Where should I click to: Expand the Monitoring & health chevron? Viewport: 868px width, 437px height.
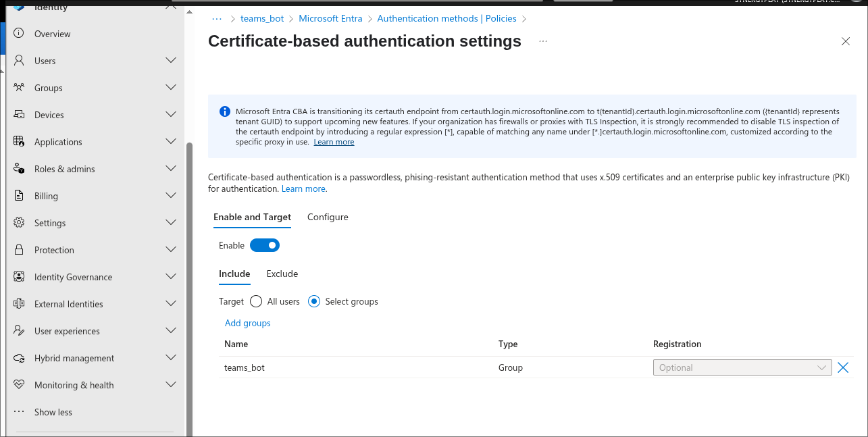tap(171, 385)
